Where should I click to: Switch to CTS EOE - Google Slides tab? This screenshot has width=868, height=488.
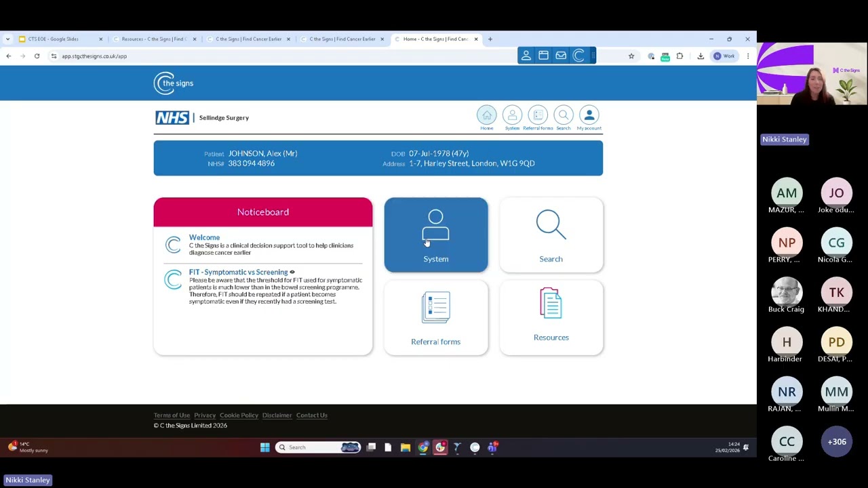tap(60, 39)
